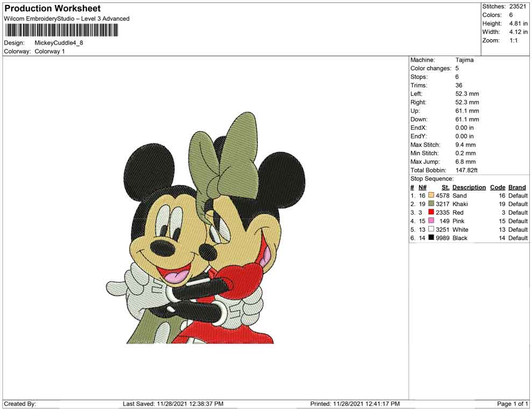Click the Sand color swatch
532x409 pixels.
[x=431, y=195]
